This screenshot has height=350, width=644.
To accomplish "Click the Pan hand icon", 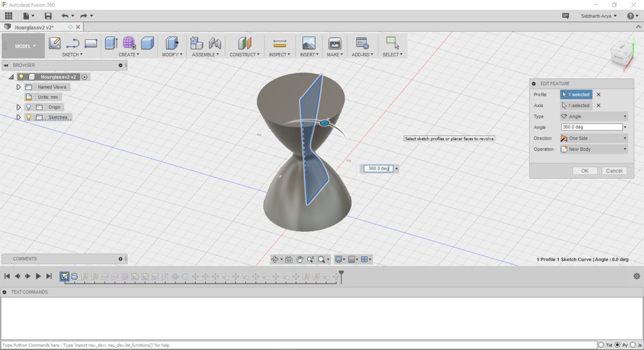I will 300,259.
